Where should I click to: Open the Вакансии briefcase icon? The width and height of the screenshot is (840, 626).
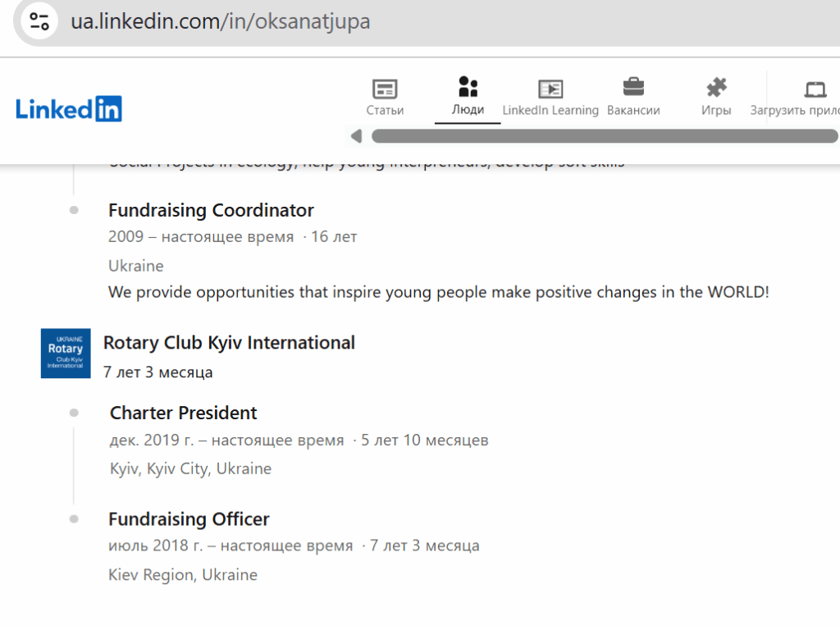[633, 87]
